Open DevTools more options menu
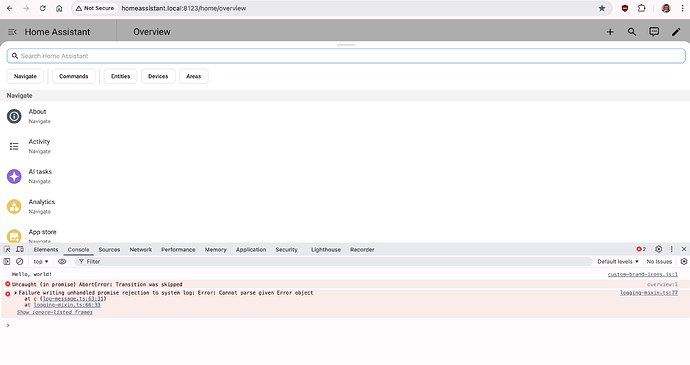Viewport: 690px width, 365px height. [672, 249]
